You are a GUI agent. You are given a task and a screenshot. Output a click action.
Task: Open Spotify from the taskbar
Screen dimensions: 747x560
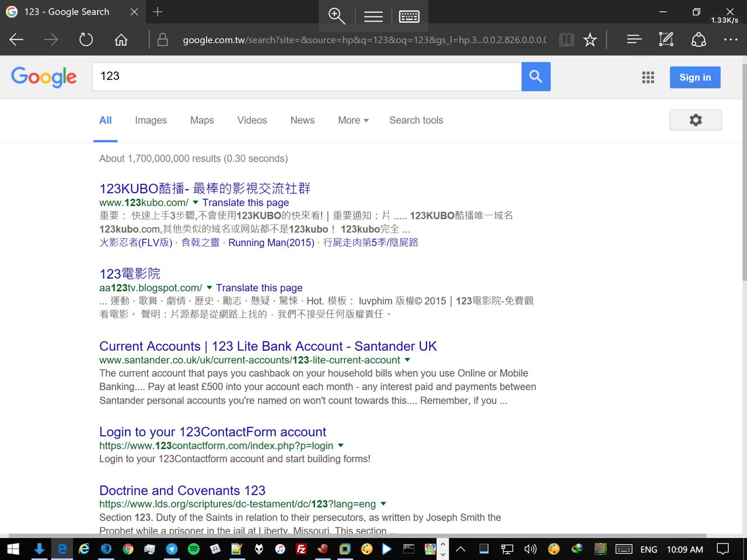pos(194,549)
